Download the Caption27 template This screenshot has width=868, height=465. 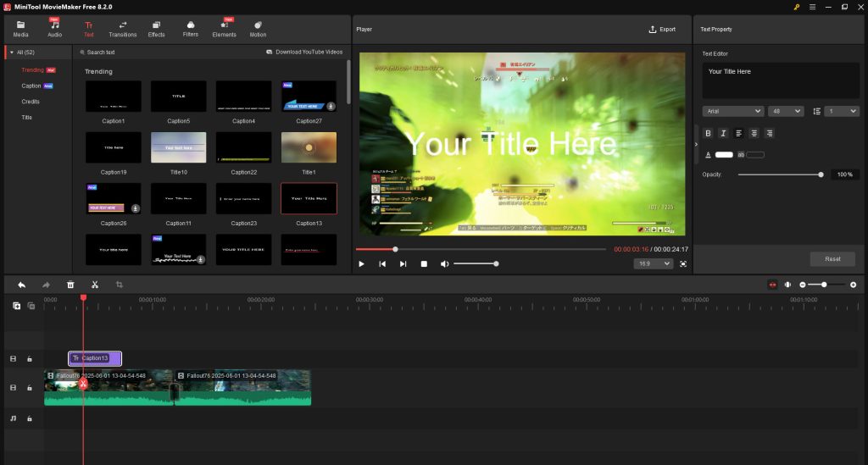(331, 106)
